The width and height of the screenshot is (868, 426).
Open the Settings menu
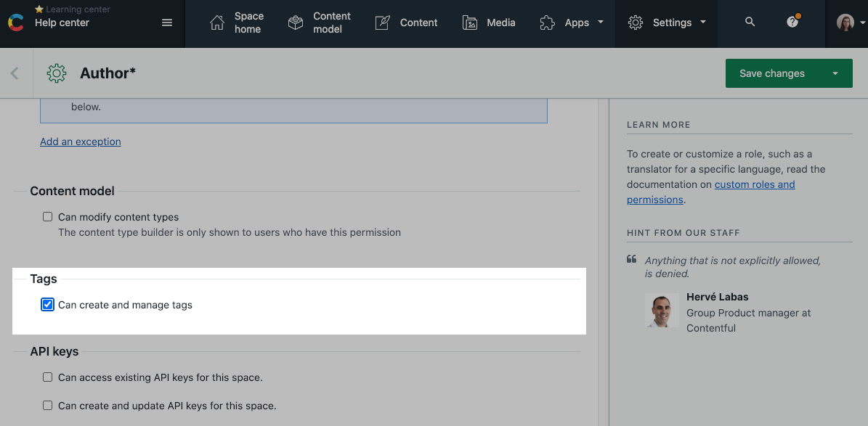667,22
